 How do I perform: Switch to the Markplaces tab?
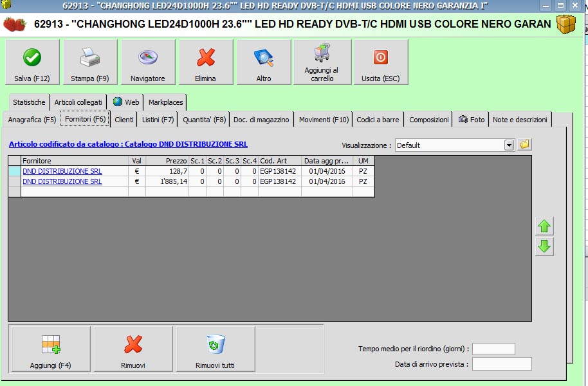tap(165, 102)
